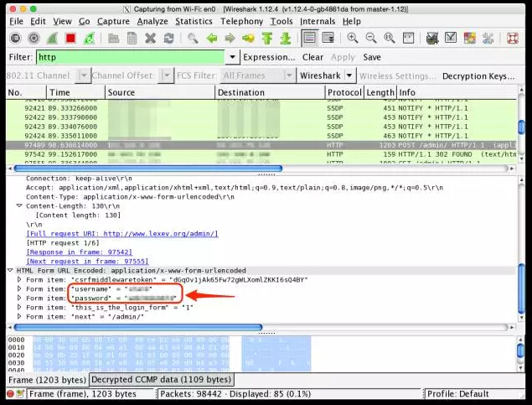This screenshot has width=532, height=405.
Task: Go back in packet history
Action: coord(212,38)
